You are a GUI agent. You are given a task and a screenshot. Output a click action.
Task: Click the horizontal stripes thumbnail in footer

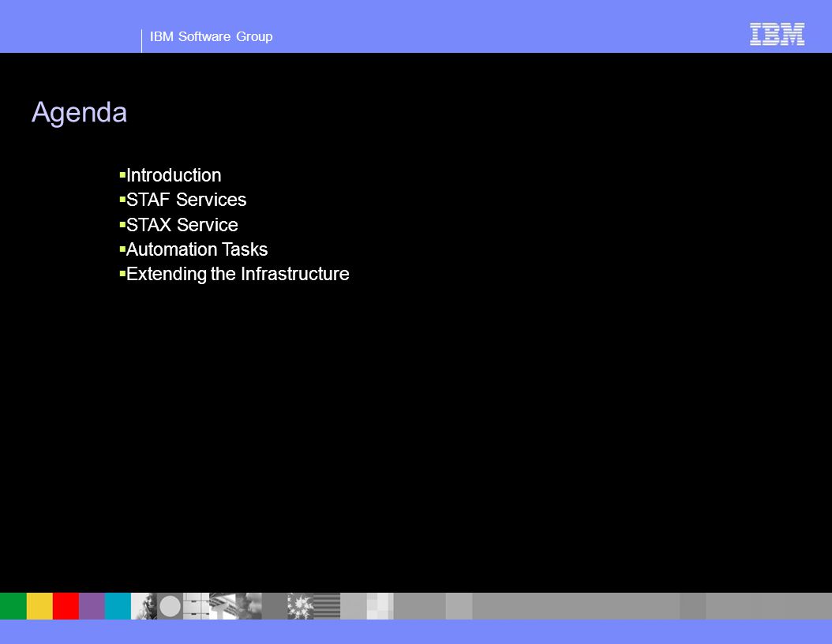327,606
